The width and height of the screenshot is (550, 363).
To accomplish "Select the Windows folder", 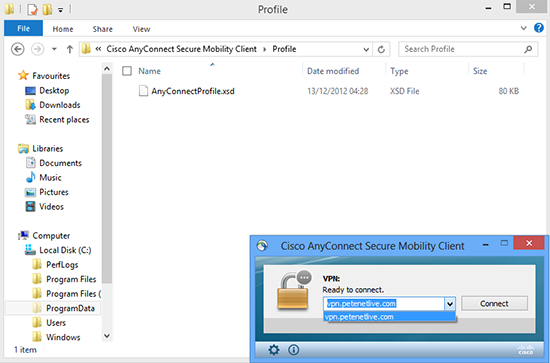I will tap(63, 337).
